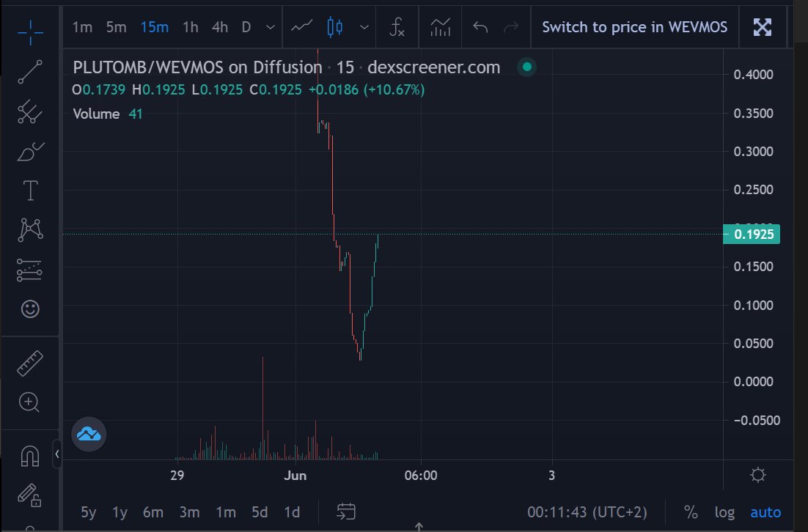Image resolution: width=808 pixels, height=532 pixels.
Task: Undo the last chart action
Action: [x=480, y=27]
